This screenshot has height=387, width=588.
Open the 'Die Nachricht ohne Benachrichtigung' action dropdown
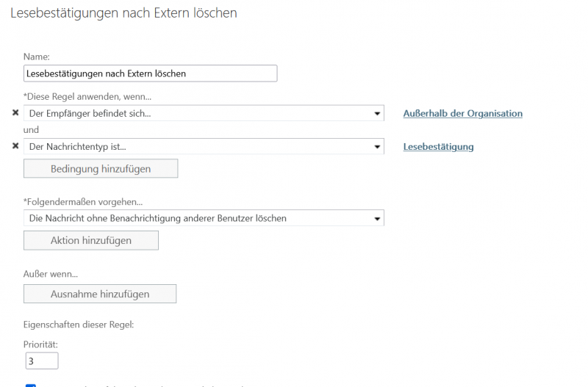click(x=204, y=218)
